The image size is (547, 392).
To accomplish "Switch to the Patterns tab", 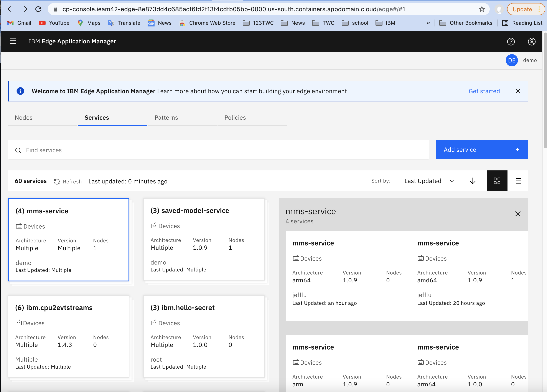I will coord(166,118).
